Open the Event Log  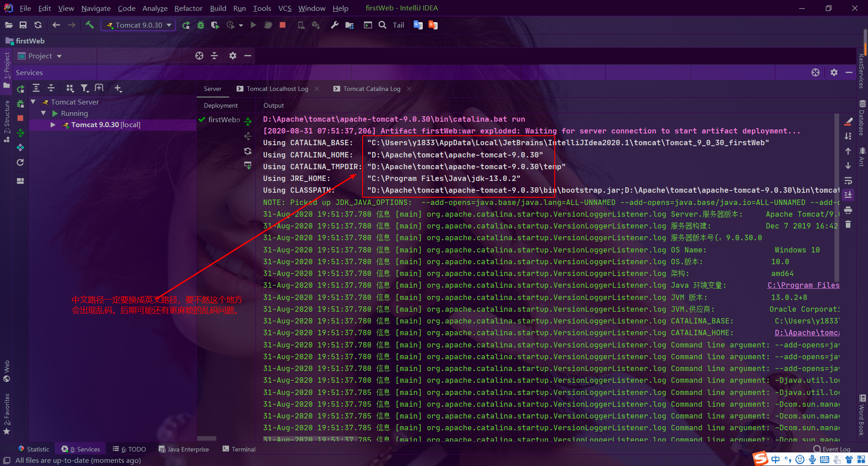click(832, 449)
